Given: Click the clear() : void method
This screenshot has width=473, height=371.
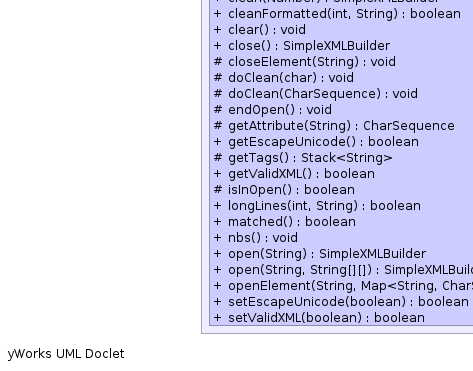Looking at the screenshot, I should 259,30.
